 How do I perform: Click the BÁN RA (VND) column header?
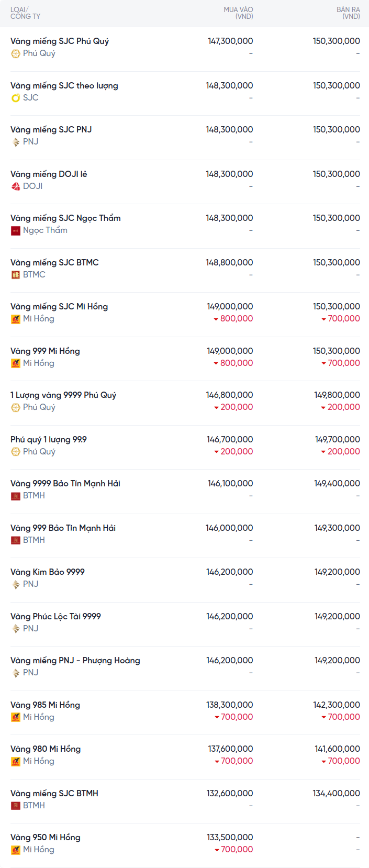coord(348,13)
